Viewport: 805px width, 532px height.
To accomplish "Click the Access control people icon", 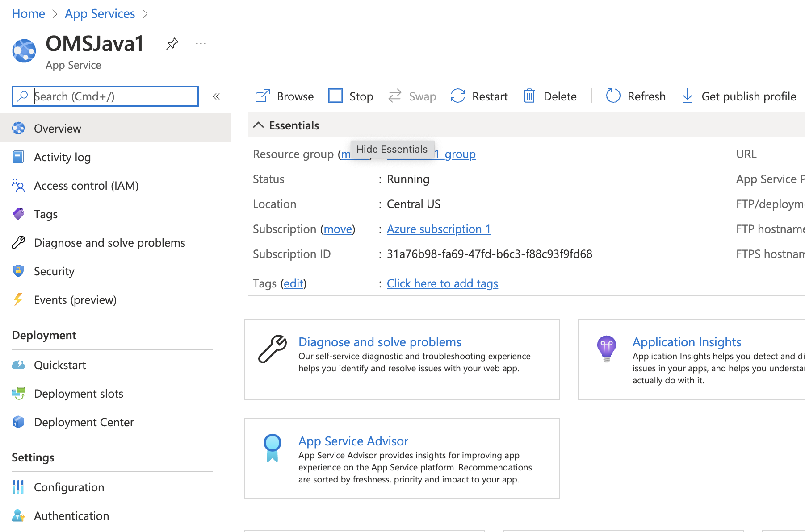I will [x=18, y=186].
